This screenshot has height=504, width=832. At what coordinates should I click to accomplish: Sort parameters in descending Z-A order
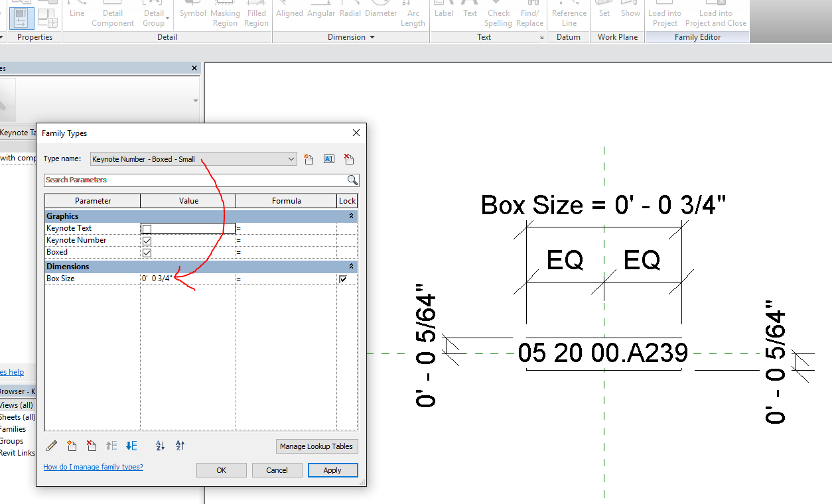(x=180, y=446)
